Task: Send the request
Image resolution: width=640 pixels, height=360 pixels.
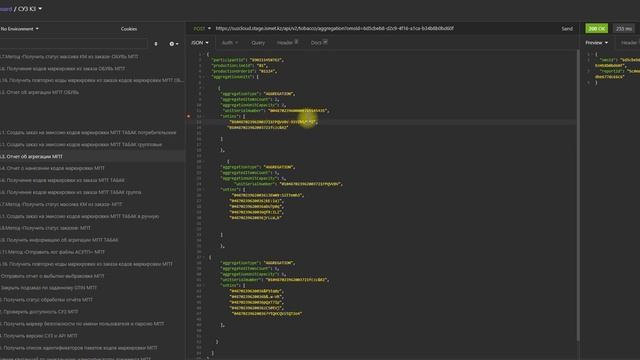Action: point(567,29)
